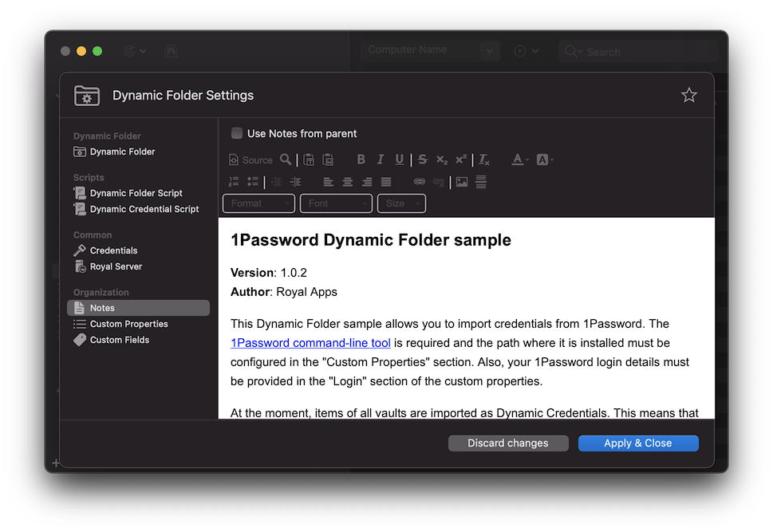This screenshot has width=773, height=532.
Task: Justify text alignment
Action: [x=386, y=182]
